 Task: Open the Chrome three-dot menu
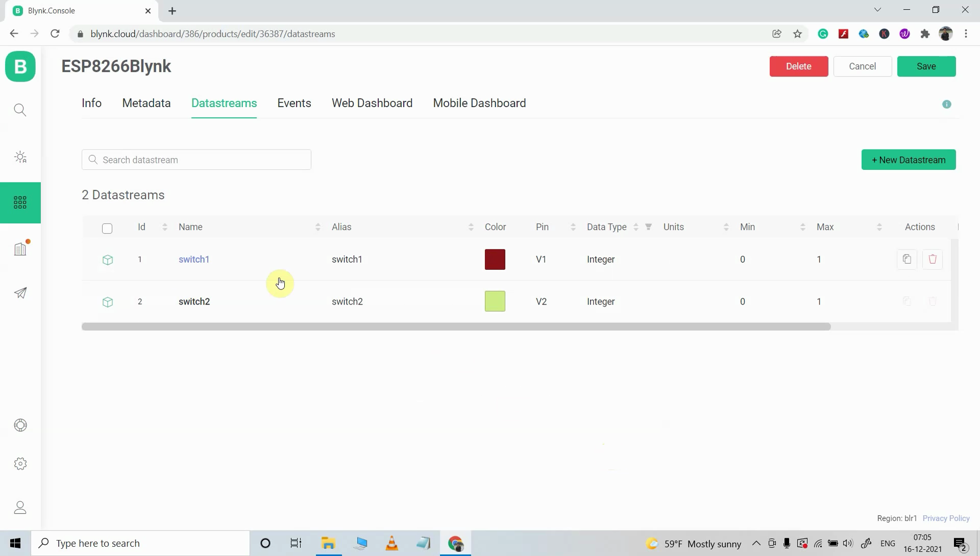pos(966,34)
